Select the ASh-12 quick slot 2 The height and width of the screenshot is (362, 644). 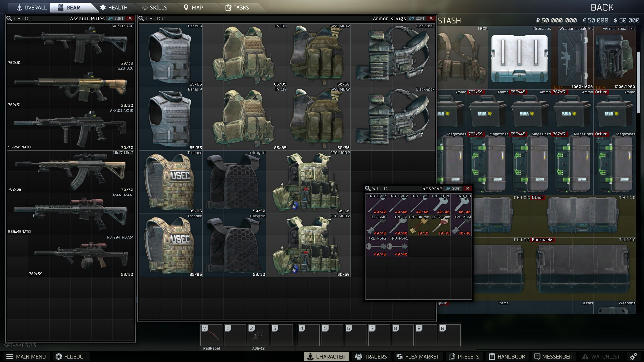(258, 335)
